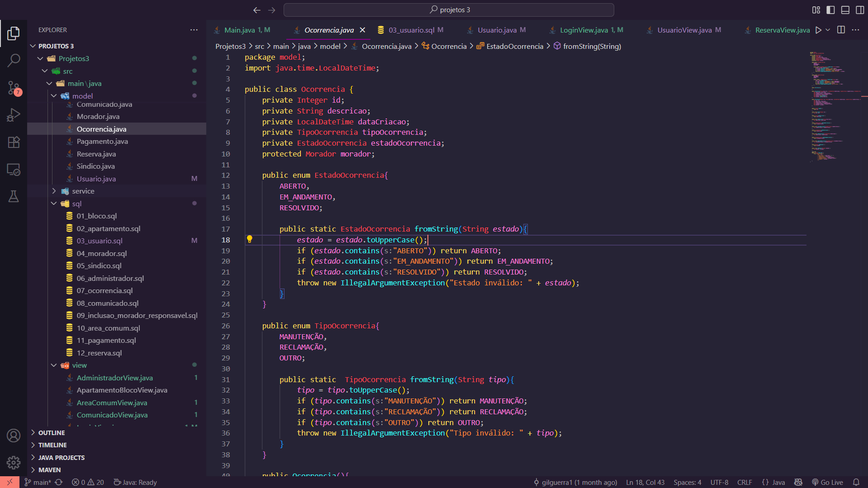
Task: Click Go Live in status bar
Action: (827, 482)
